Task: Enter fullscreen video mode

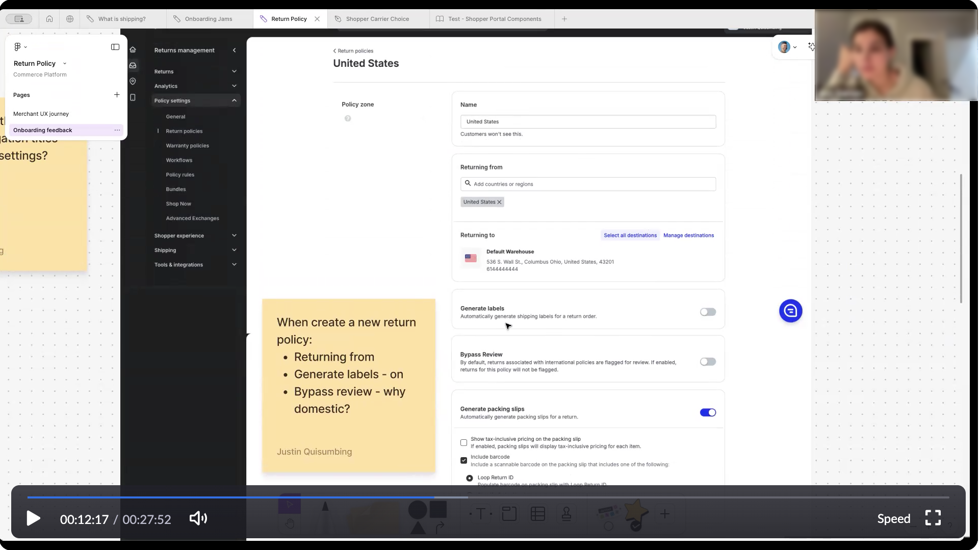Action: click(x=933, y=518)
